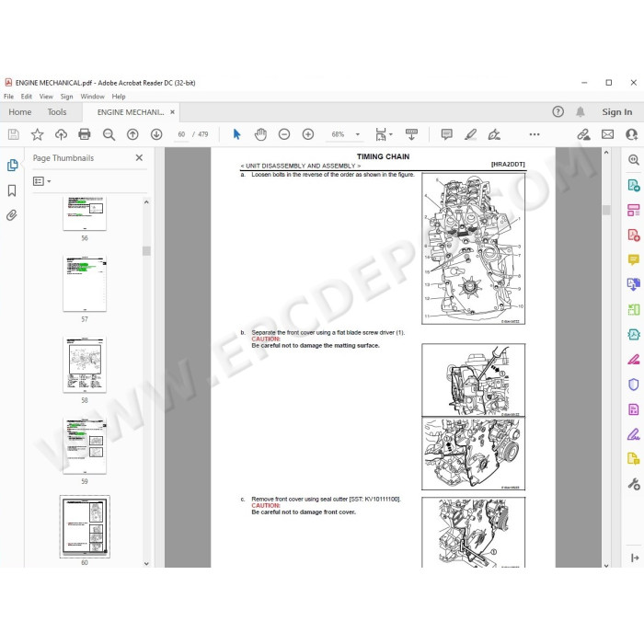Select page 56 thumbnail
This screenshot has height=644, width=644.
85,213
